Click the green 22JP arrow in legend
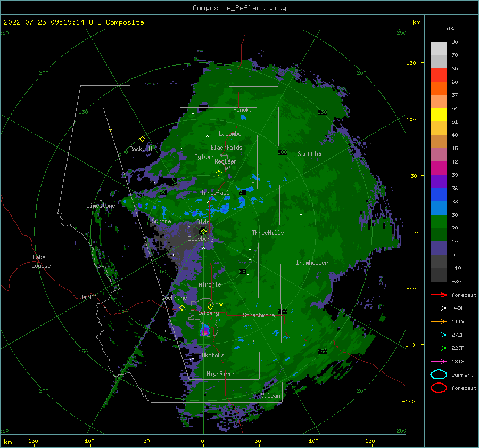Viewport: 479px width, 448px height. click(439, 348)
